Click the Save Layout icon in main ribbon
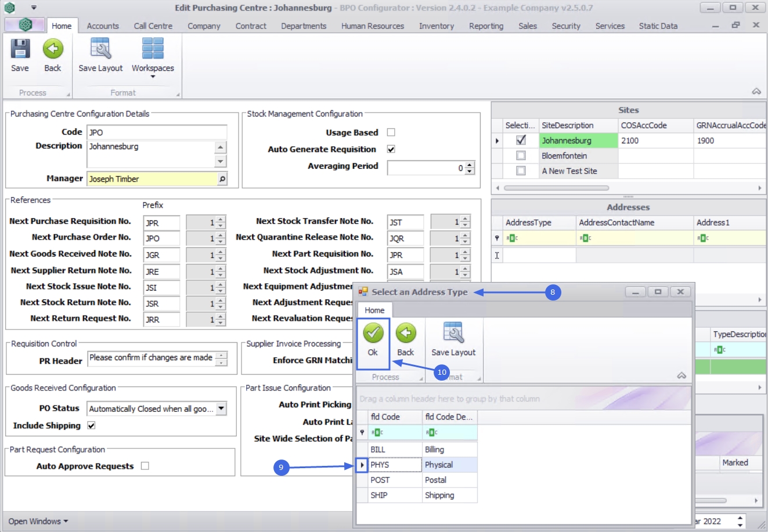This screenshot has width=768, height=532. coord(100,49)
